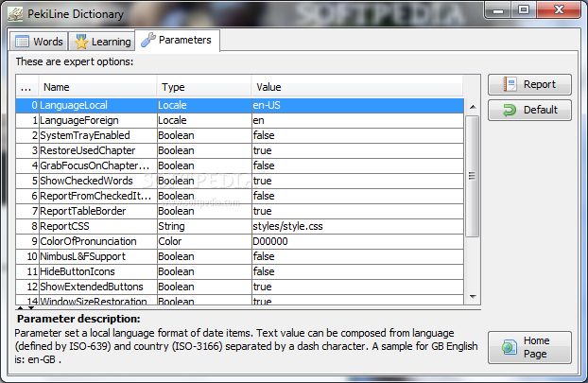Open the Home Page button

tap(529, 347)
